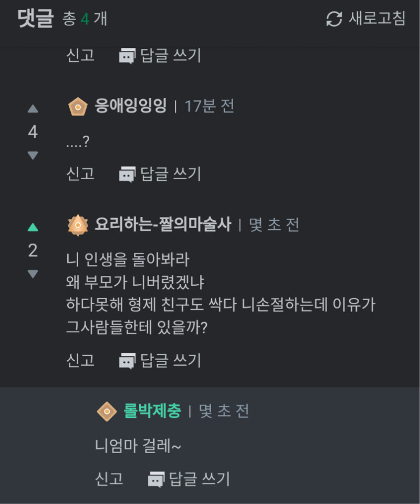Click 롤박제충 user badge icon
This screenshot has width=420, height=504.
(x=107, y=411)
